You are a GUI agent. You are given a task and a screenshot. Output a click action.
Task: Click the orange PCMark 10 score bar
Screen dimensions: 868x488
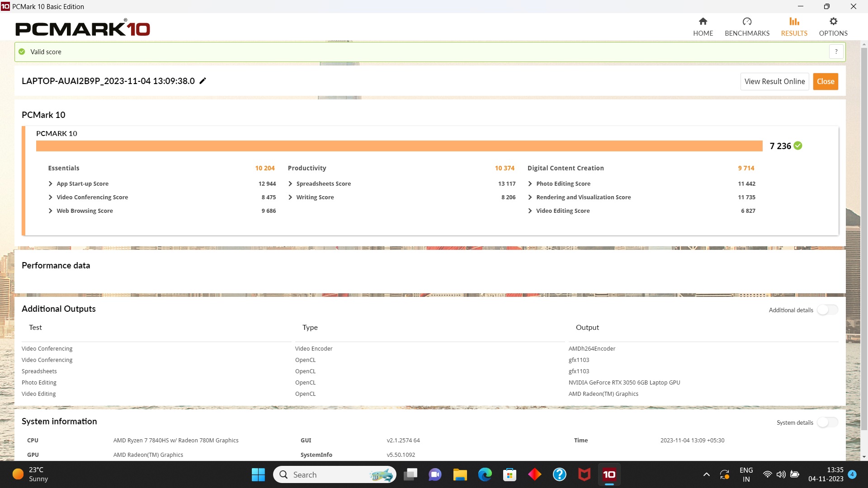[399, 146]
